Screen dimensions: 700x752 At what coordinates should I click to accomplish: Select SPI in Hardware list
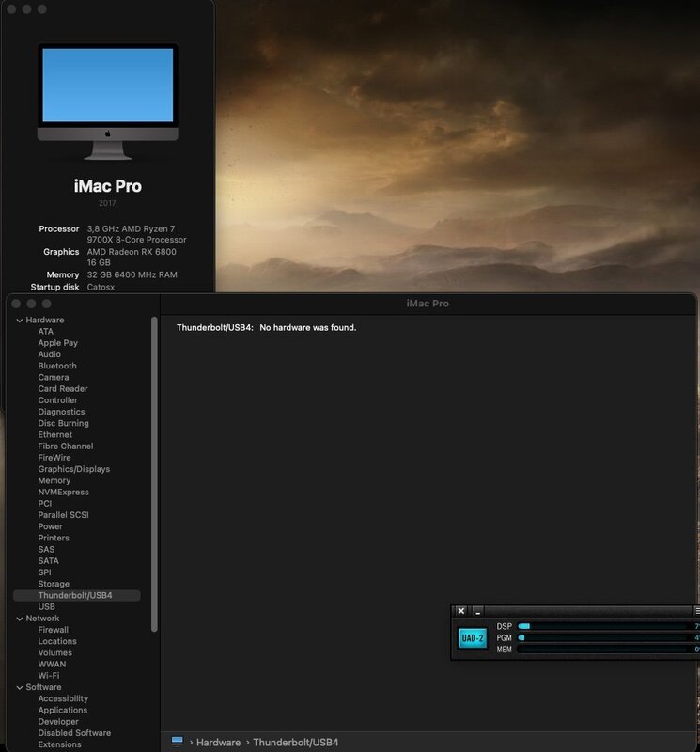44,572
